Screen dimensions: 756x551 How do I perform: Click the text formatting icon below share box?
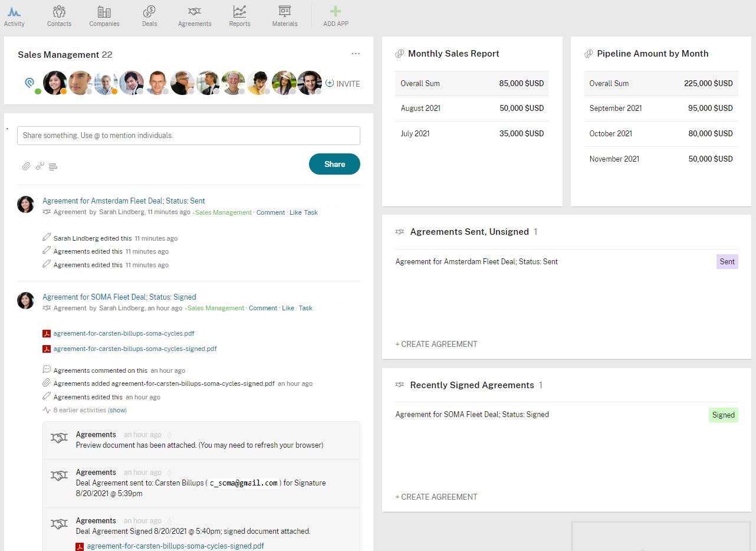tap(53, 166)
